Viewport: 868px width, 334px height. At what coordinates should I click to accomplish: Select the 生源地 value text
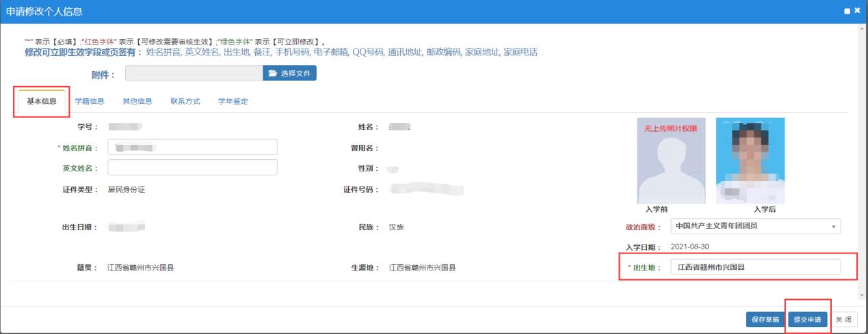(x=422, y=267)
